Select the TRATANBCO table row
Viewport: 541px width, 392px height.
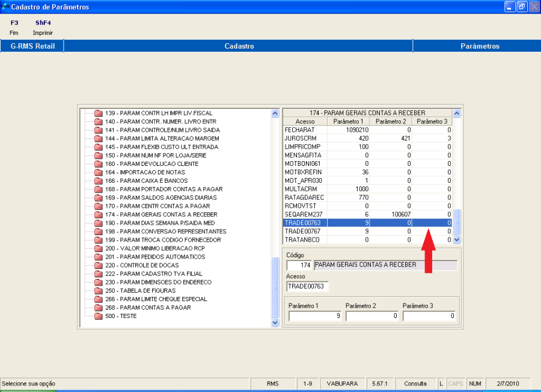(x=367, y=239)
